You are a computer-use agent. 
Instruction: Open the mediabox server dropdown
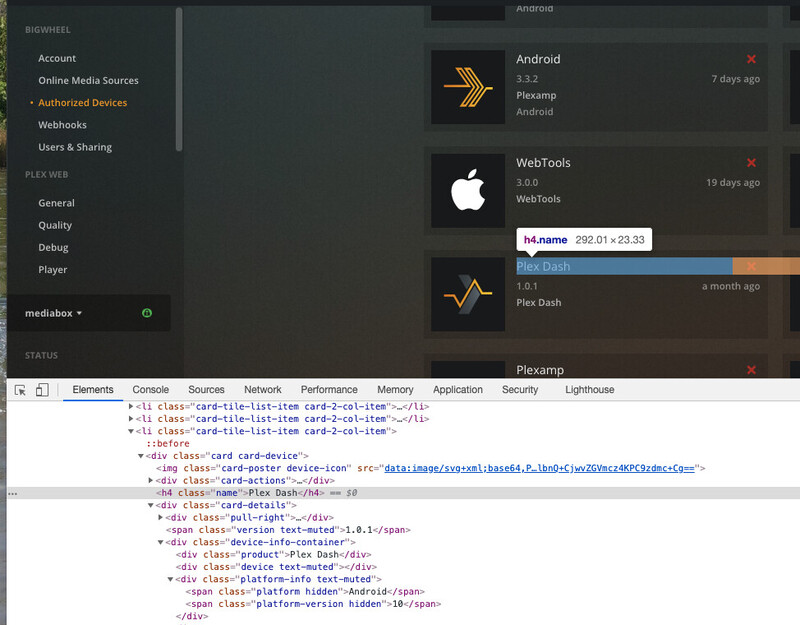[x=53, y=313]
